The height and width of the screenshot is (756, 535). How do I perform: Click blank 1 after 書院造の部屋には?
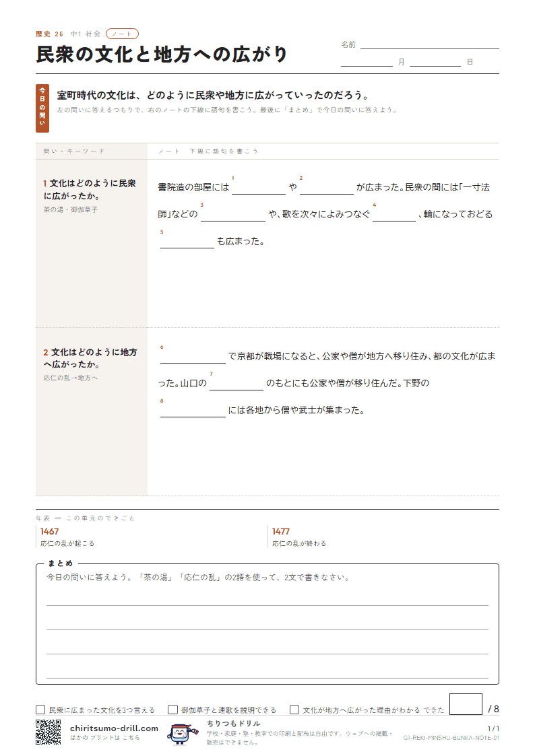[x=259, y=188]
